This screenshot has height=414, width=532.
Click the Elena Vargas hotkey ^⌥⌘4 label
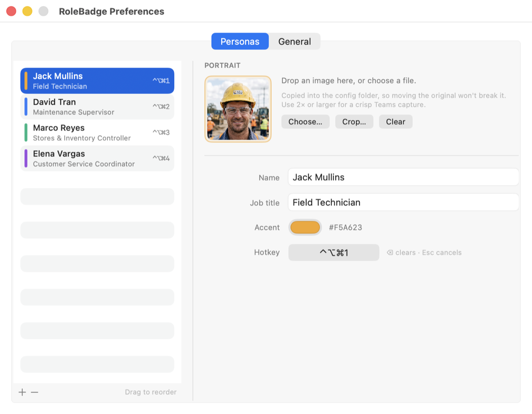click(x=161, y=158)
